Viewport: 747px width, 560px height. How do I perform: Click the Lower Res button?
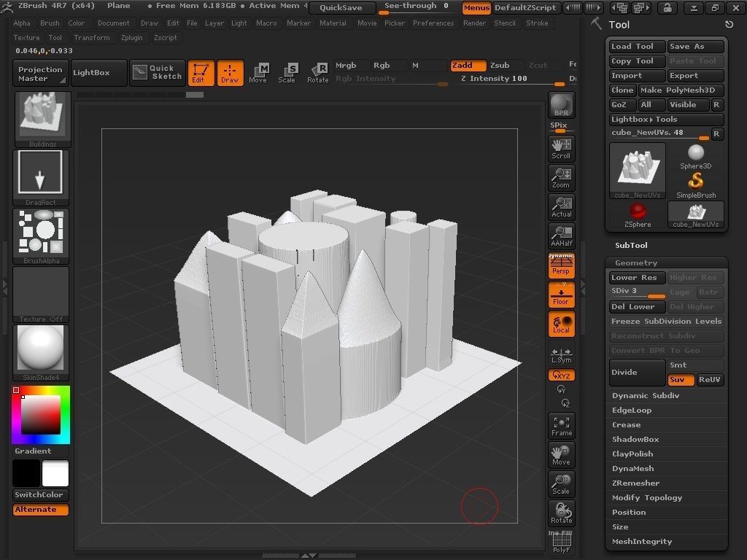tap(637, 278)
